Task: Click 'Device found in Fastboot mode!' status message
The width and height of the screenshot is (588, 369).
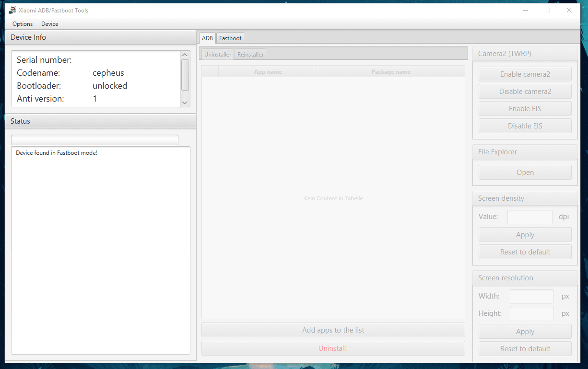Action: tap(57, 153)
